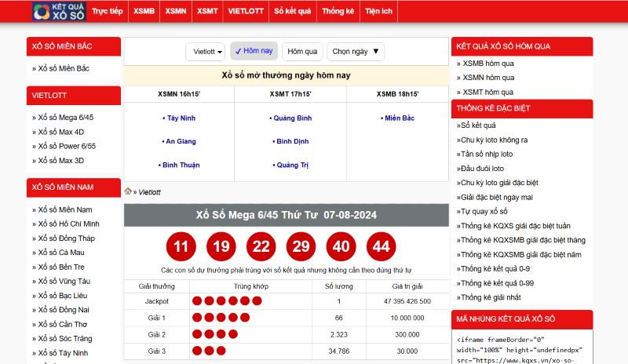This screenshot has height=364, width=628.
Task: Open the Quảng Bình lottery link
Action: [x=290, y=118]
